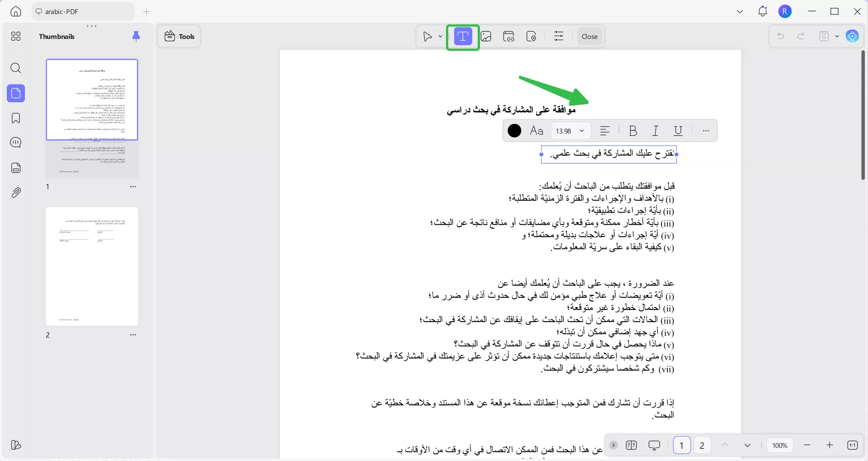Toggle underline formatting
This screenshot has width=868, height=461.
678,131
